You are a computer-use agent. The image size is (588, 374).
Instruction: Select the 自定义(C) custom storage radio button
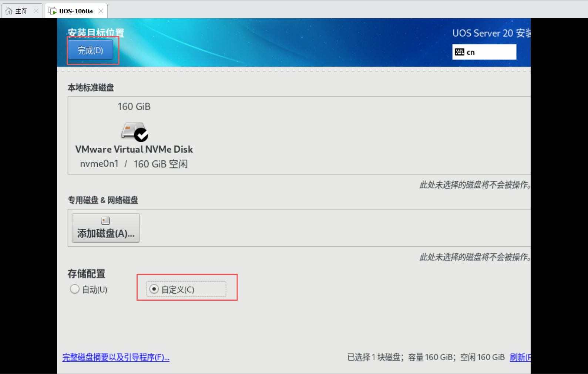(154, 289)
